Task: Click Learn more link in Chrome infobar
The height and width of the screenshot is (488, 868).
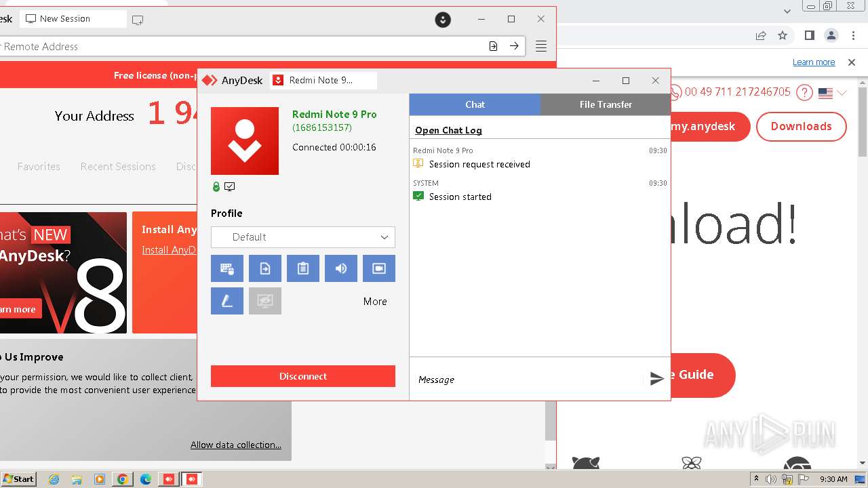Action: [x=814, y=62]
